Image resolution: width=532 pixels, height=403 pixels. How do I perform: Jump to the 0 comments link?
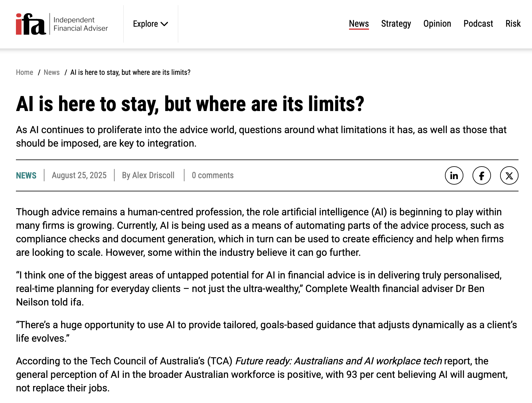tap(213, 175)
